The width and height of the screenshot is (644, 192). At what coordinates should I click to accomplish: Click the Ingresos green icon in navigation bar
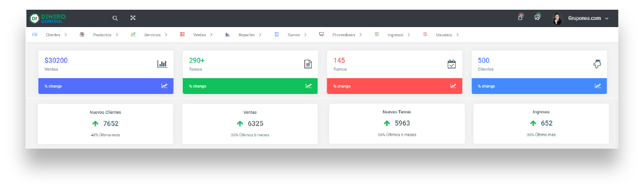[x=377, y=35]
